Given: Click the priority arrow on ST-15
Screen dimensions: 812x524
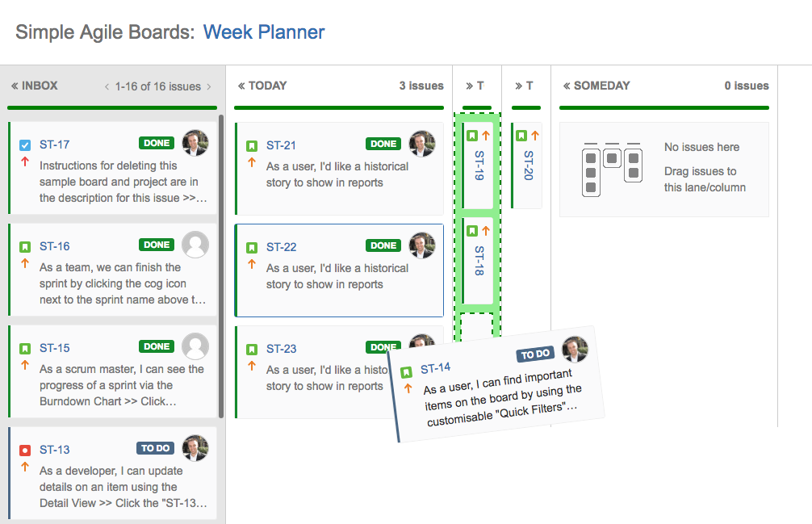Looking at the screenshot, I should (x=25, y=365).
